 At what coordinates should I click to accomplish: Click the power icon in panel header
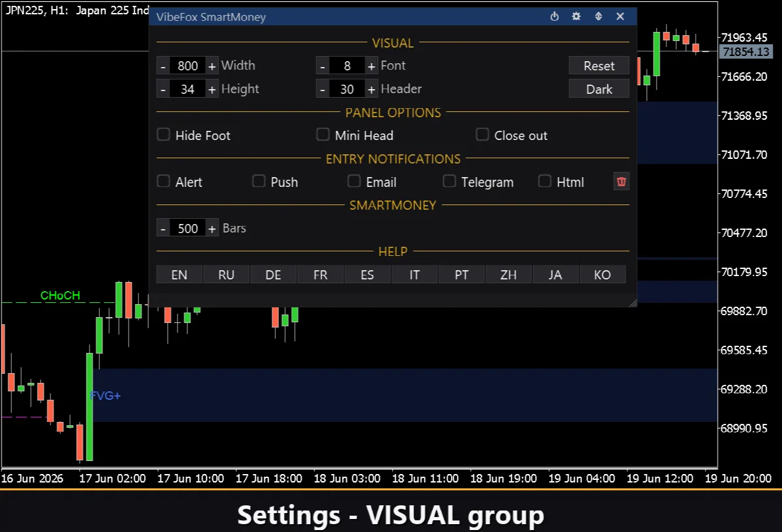click(555, 17)
